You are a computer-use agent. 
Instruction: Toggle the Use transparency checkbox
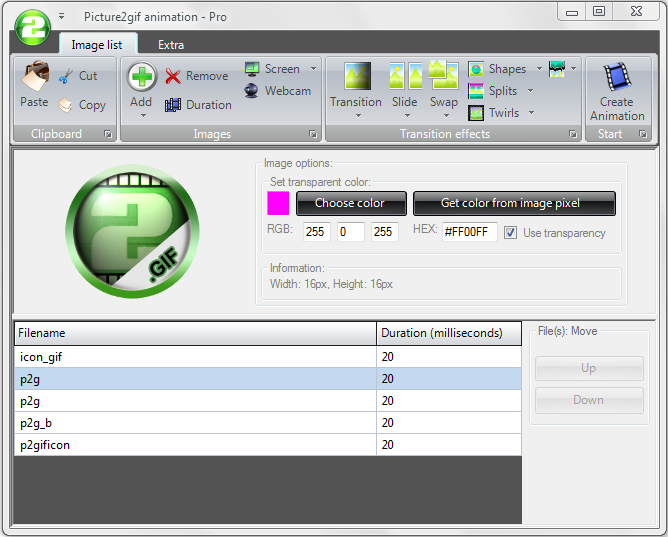[510, 233]
